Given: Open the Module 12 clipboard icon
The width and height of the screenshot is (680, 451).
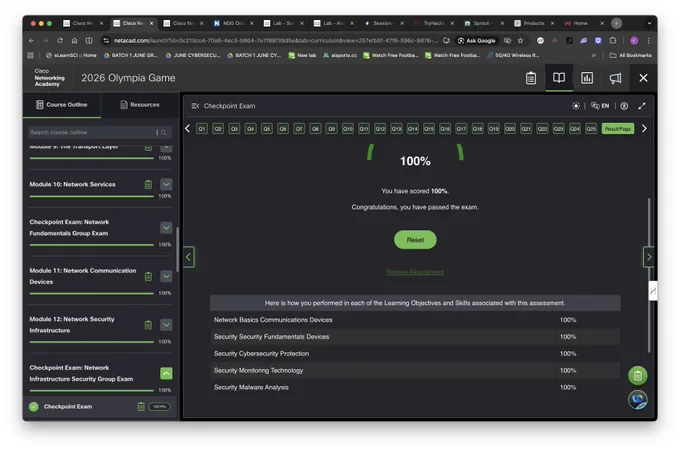Looking at the screenshot, I should tap(148, 325).
